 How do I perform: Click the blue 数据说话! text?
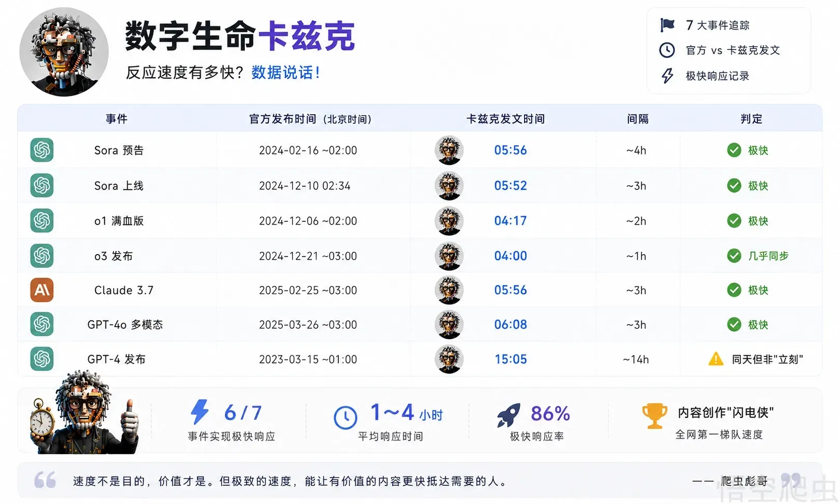285,73
